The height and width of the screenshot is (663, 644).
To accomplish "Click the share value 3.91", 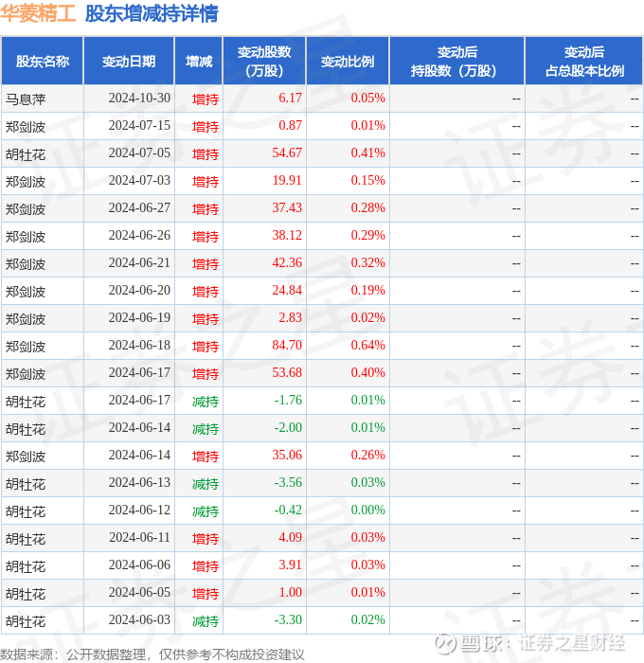I will [290, 565].
